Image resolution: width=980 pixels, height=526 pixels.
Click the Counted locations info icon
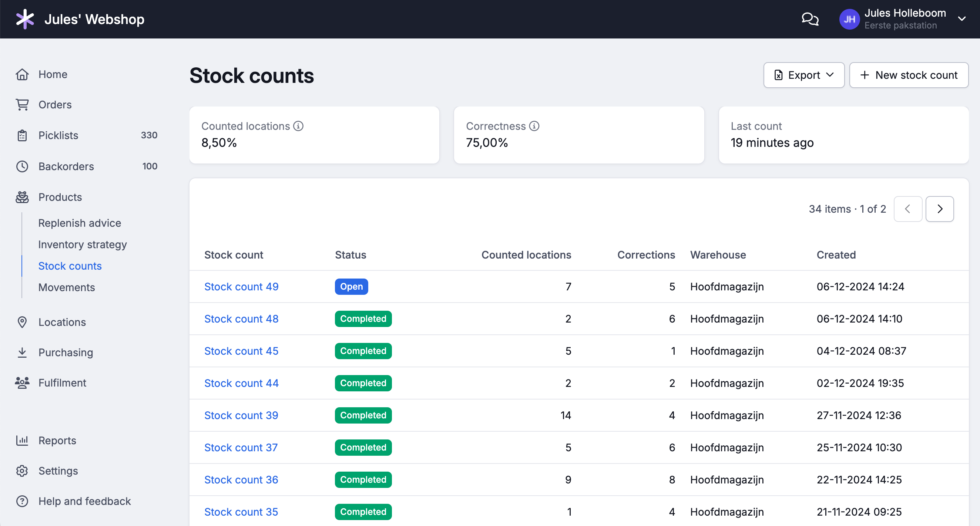299,126
